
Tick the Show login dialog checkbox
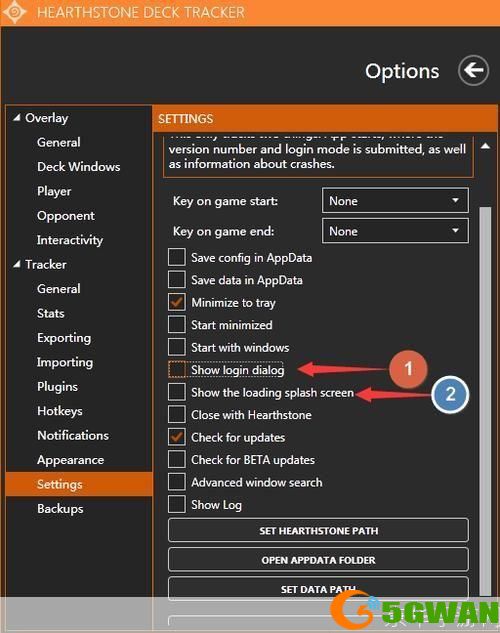coord(177,369)
